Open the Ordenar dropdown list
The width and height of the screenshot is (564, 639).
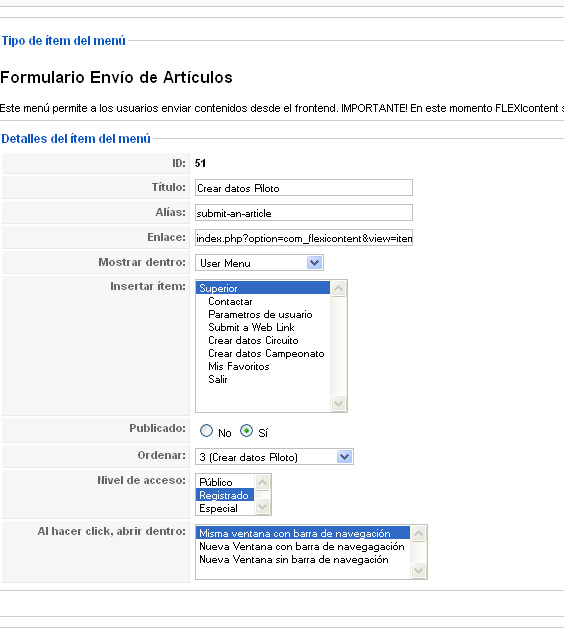[274, 457]
